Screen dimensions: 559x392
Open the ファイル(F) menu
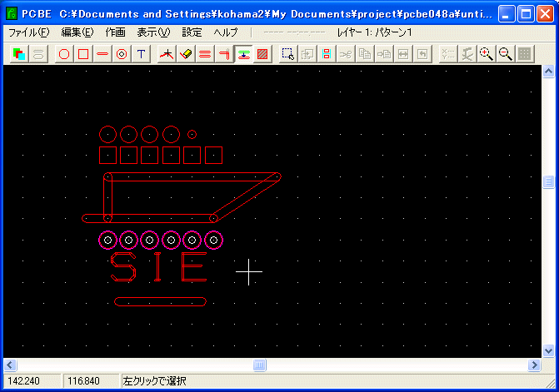[28, 32]
